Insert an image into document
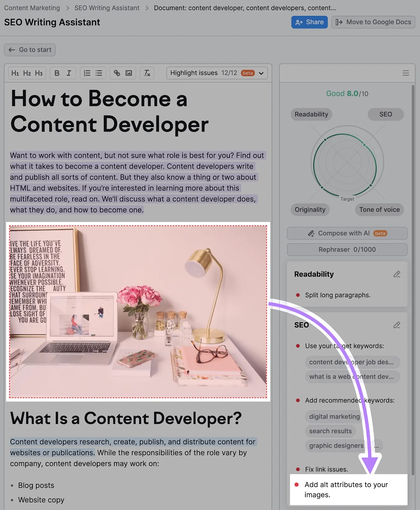420x510 pixels. coord(129,73)
